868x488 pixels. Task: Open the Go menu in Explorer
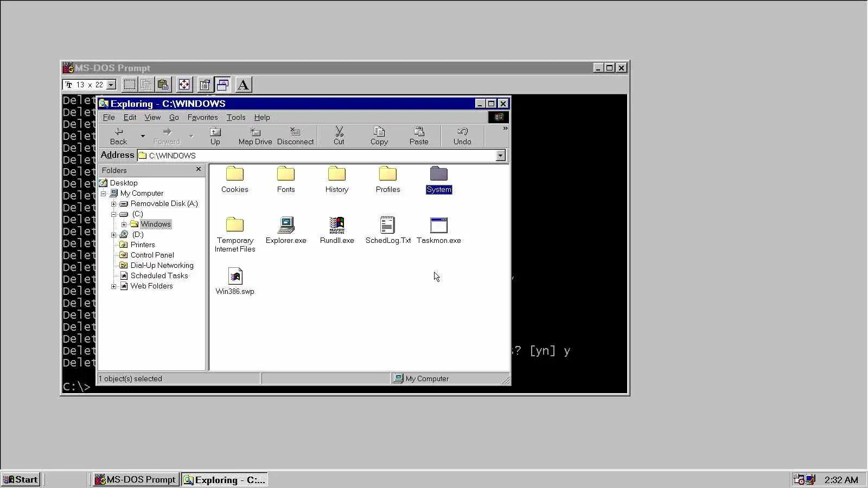(x=174, y=117)
